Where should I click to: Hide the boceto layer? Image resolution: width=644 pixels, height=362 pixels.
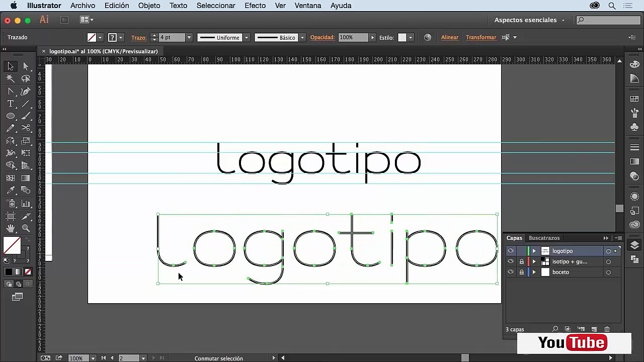pyautogui.click(x=511, y=272)
